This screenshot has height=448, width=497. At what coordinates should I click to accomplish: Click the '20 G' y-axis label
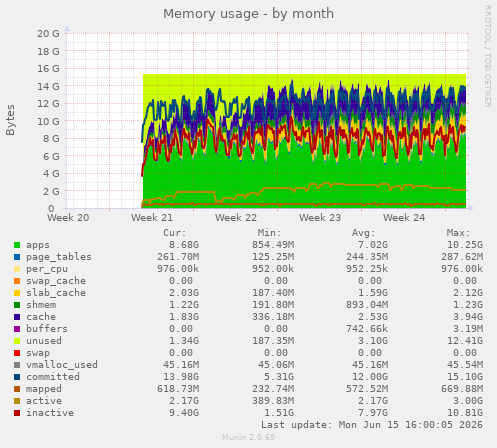pos(49,34)
